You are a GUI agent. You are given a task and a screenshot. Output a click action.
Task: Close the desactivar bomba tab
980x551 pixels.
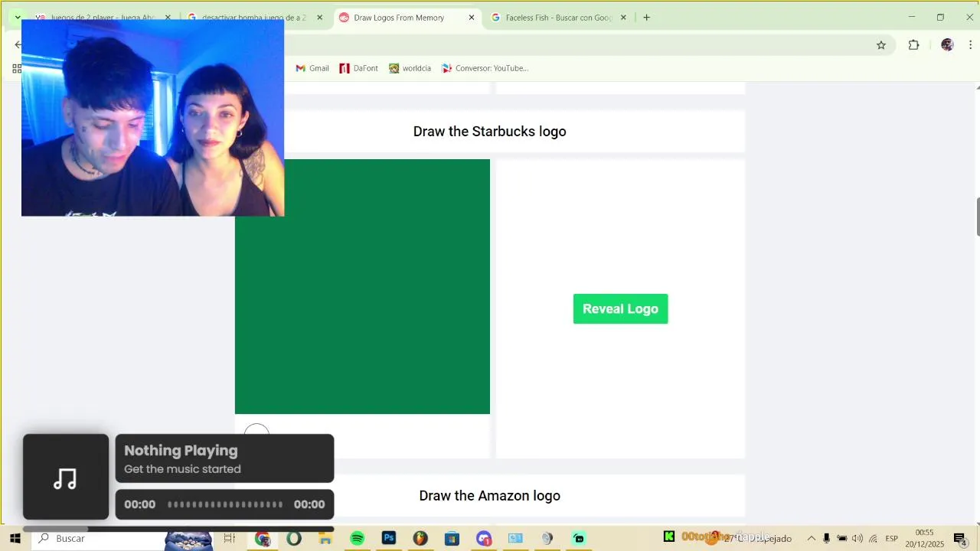tap(320, 18)
